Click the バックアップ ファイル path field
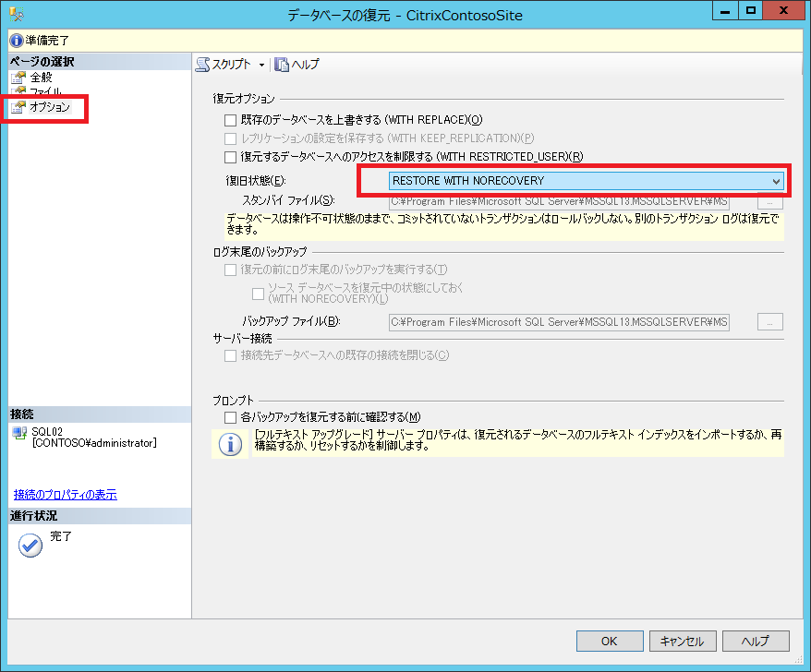 [x=558, y=321]
